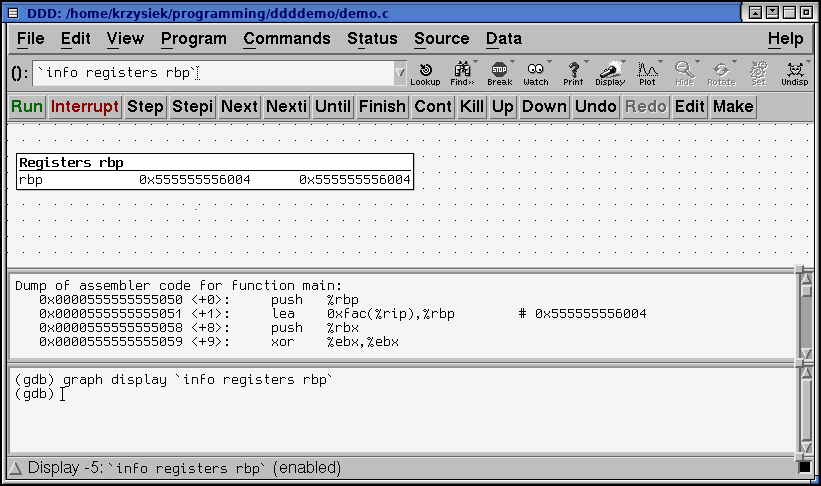Open the Edit menu
This screenshot has width=821, height=486.
(x=75, y=39)
